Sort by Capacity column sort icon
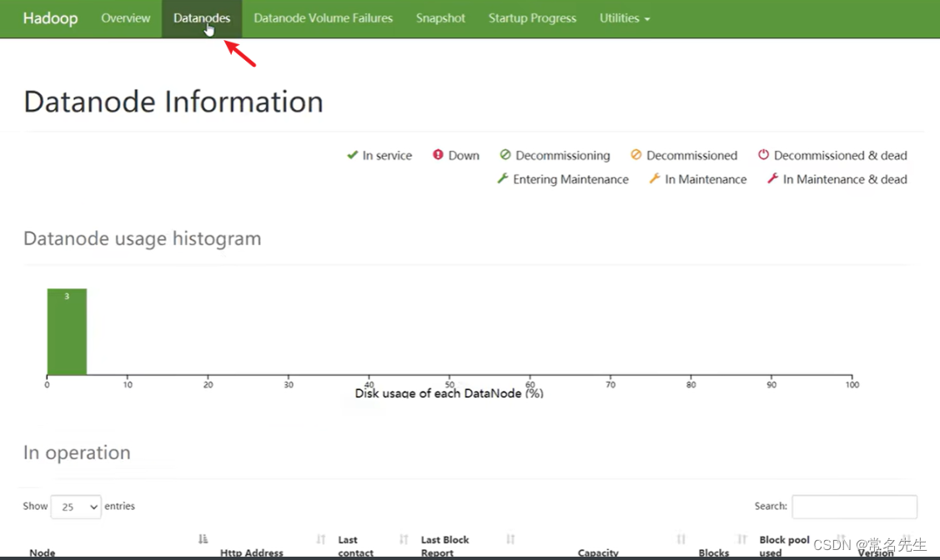The image size is (940, 560). tap(681, 539)
